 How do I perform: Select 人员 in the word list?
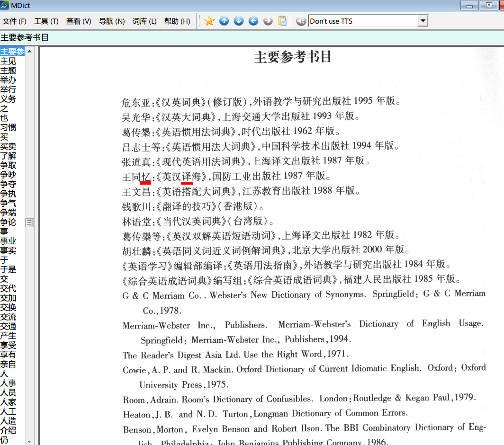click(8, 392)
